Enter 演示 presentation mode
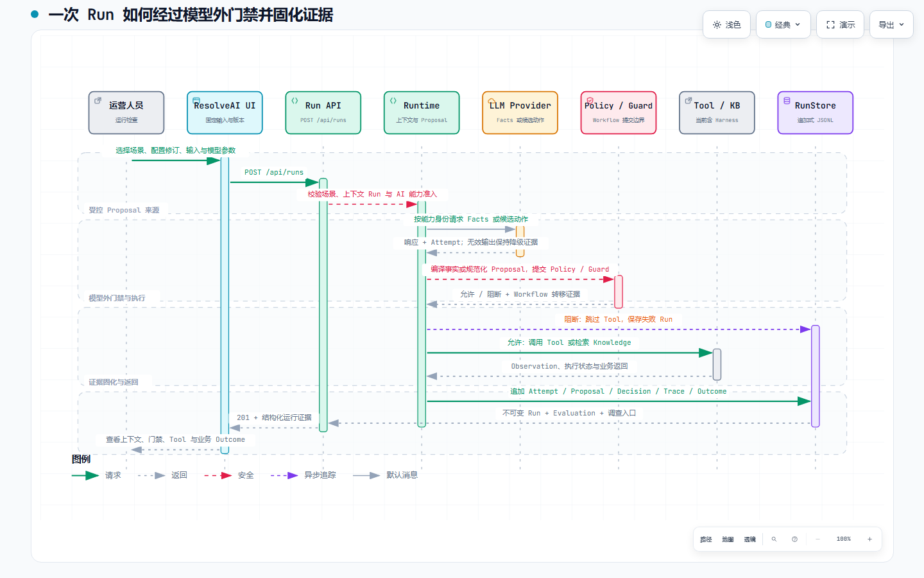 pos(840,24)
